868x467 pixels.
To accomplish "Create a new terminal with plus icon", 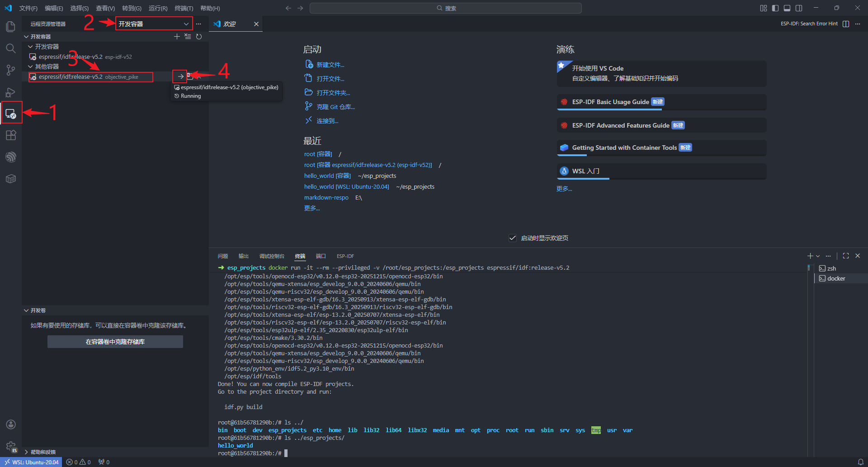I will [810, 256].
